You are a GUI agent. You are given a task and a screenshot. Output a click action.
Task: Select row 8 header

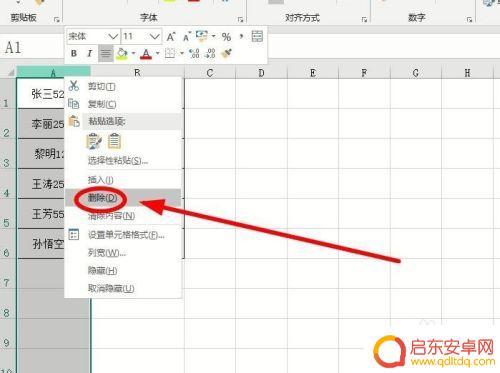pos(8,304)
